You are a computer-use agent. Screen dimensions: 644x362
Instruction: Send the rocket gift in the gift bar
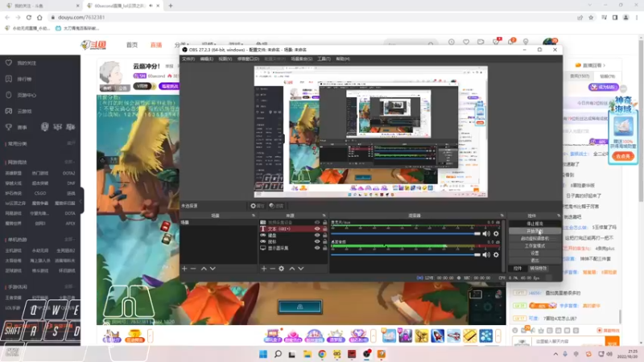point(437,335)
